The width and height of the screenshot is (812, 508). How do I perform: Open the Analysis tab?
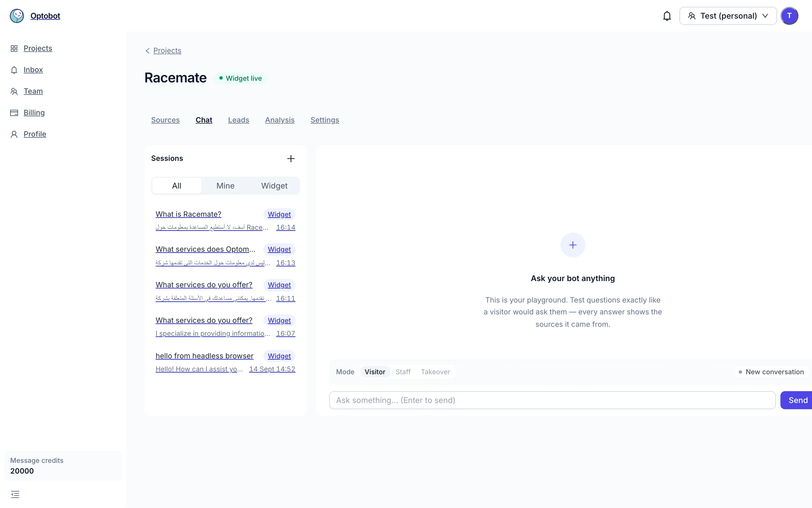coord(280,120)
